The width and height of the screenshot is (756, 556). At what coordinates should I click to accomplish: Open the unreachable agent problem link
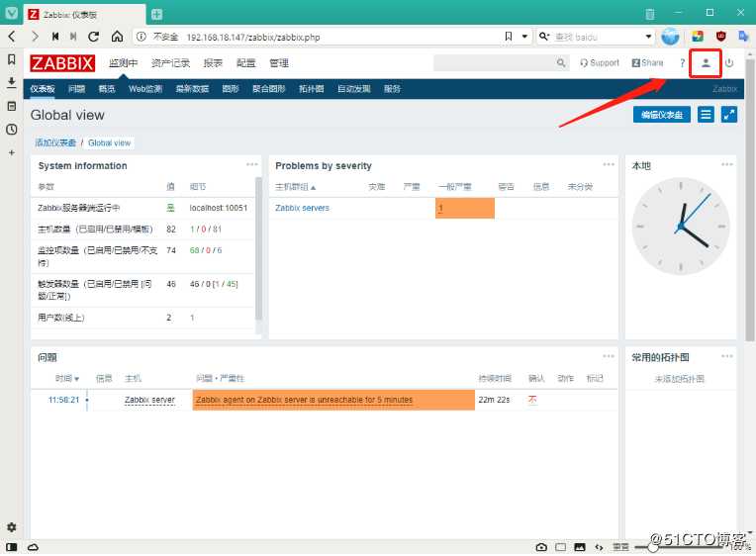(304, 401)
